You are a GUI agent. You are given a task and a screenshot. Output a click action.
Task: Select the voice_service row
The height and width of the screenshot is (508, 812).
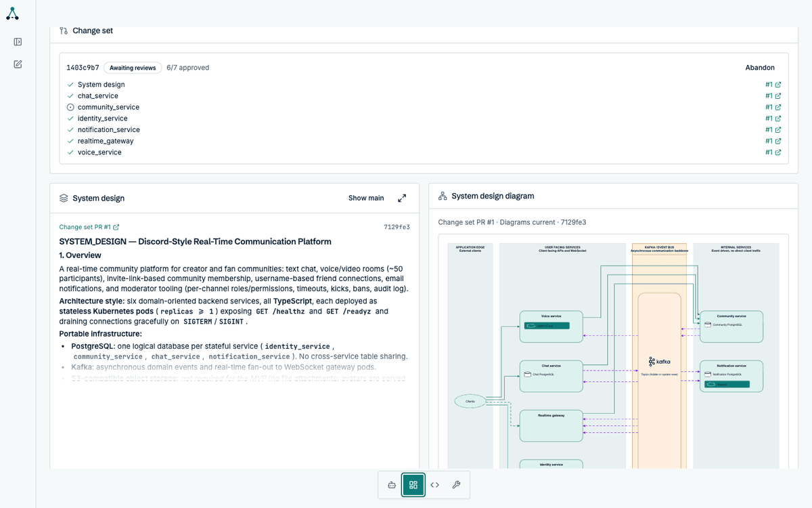424,152
